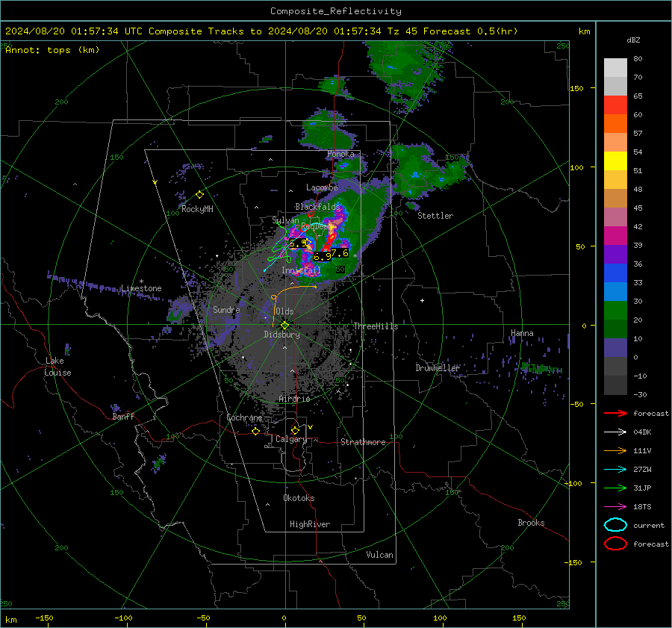Click the Blackfalds town label

click(317, 207)
